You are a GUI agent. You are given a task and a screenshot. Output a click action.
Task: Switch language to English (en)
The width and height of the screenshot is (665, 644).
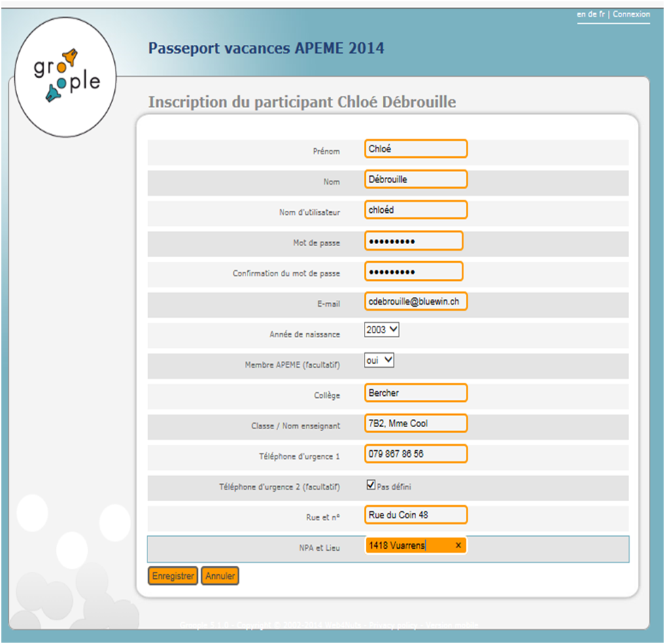[581, 14]
